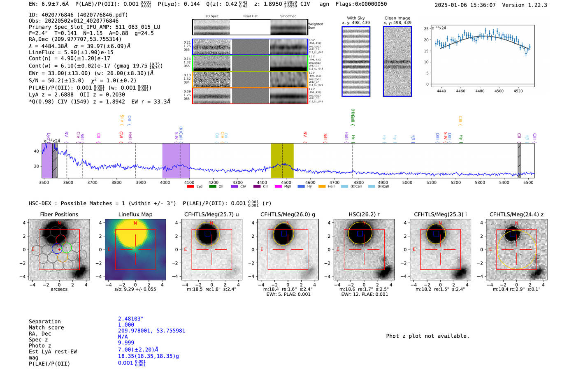Click the (K)CaII legend swatch
This screenshot has height=392, width=576.
[x=344, y=187]
